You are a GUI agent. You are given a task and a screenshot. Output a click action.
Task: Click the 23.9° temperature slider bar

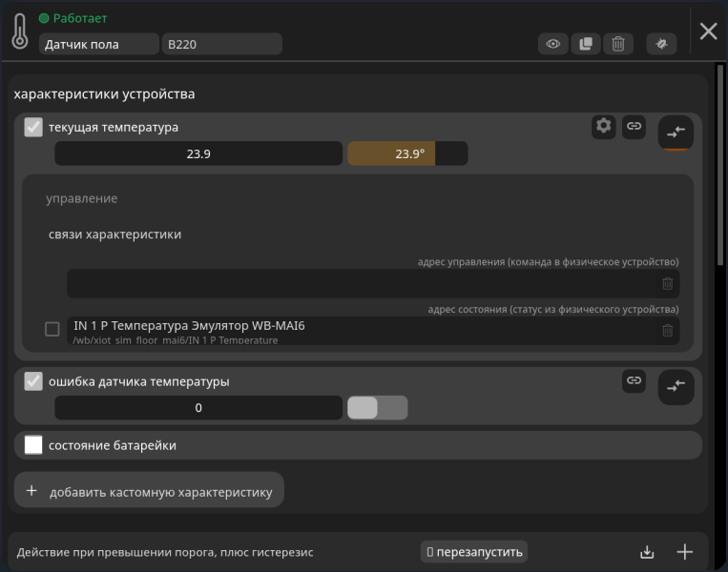[x=407, y=153]
